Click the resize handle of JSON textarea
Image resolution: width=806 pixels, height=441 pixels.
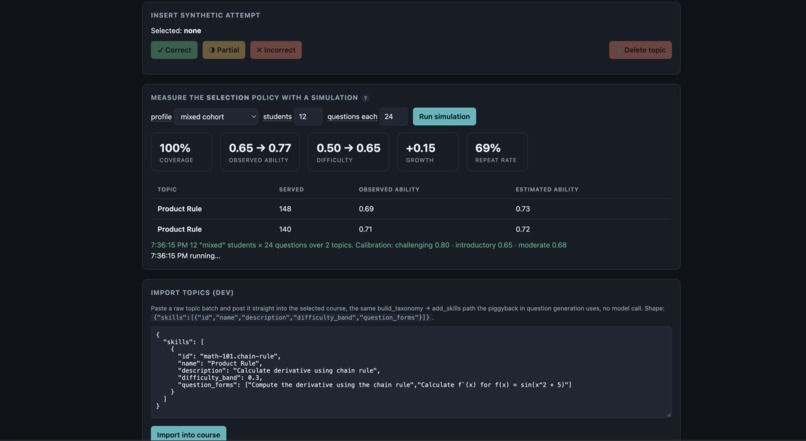[x=668, y=414]
